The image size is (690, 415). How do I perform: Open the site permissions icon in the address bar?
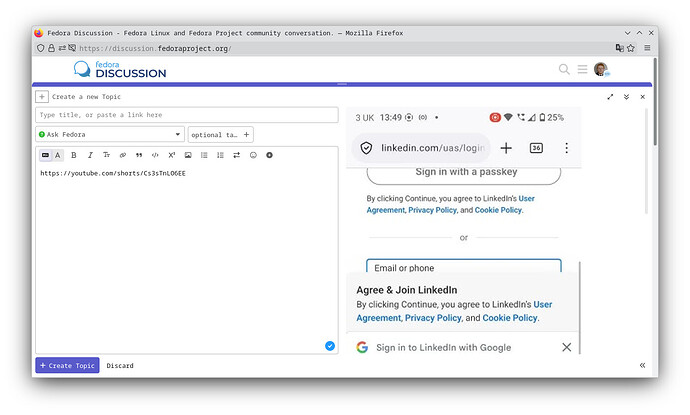62,48
